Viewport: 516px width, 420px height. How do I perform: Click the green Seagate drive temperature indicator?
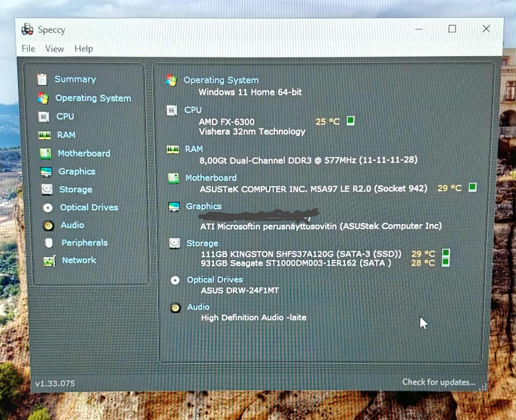446,262
